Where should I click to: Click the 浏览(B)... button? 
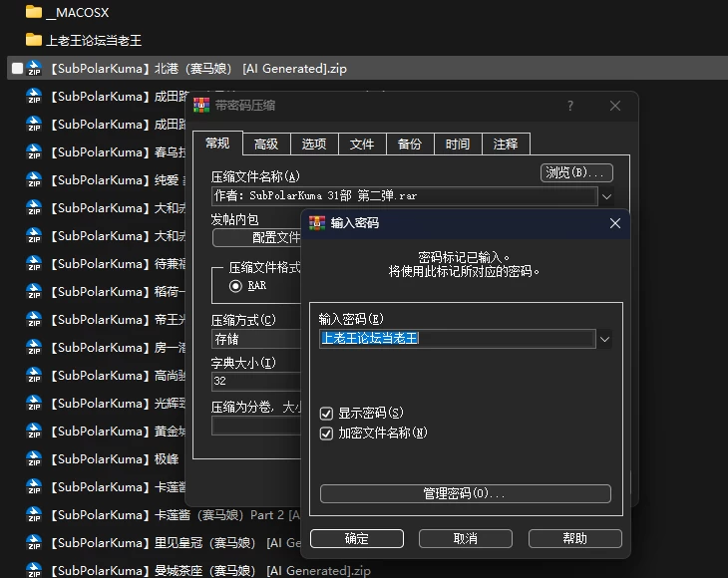pos(576,173)
